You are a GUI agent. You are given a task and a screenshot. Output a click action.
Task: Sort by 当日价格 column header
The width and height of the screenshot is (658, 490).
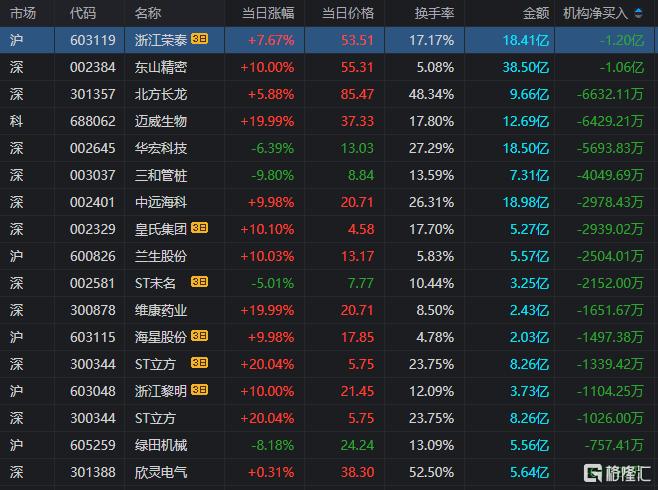(x=347, y=13)
